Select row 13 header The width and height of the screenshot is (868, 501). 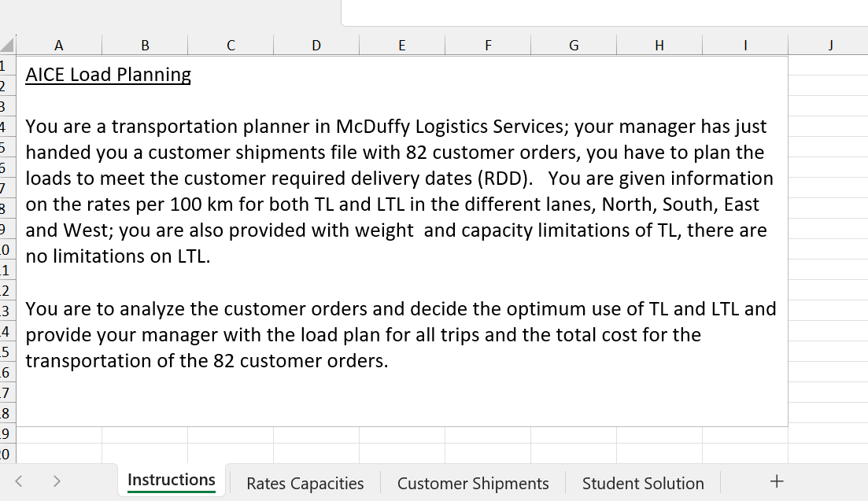[8, 310]
